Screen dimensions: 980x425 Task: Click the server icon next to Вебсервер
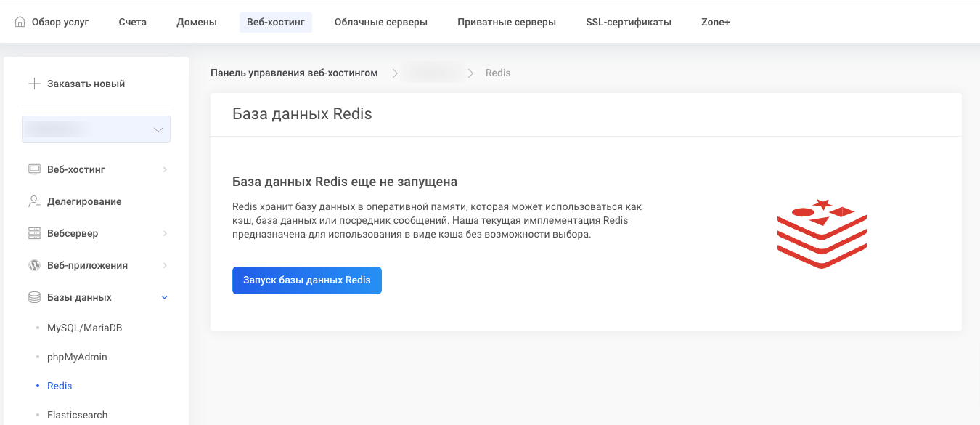pos(34,233)
